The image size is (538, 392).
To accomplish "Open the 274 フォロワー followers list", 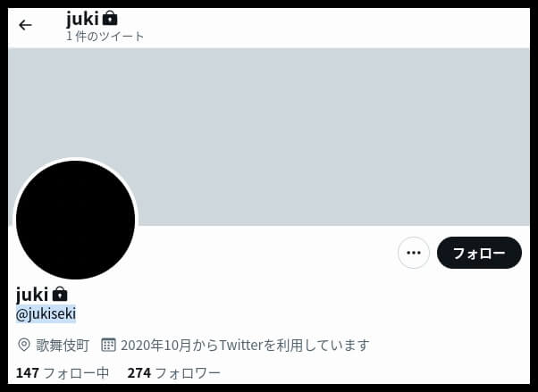I will click(x=173, y=372).
